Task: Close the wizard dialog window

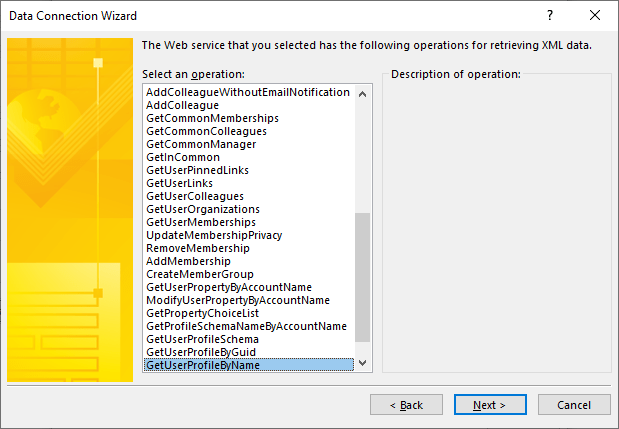Action: (596, 16)
